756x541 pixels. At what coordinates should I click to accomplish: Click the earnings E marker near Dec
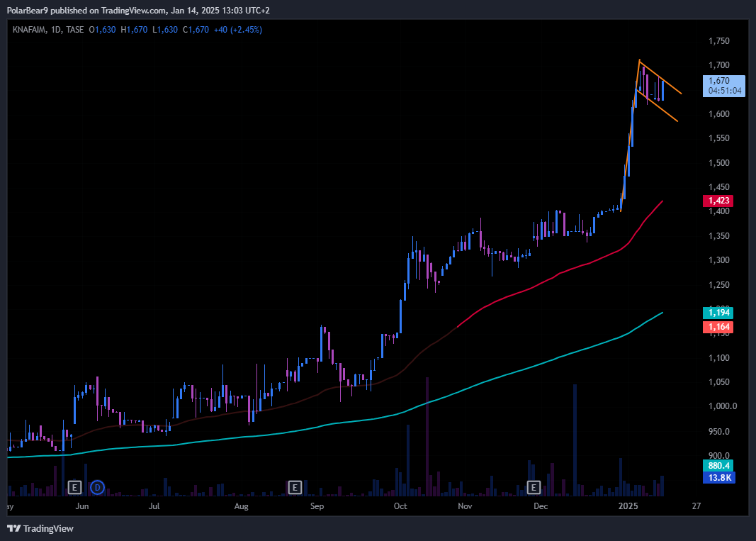(x=534, y=487)
